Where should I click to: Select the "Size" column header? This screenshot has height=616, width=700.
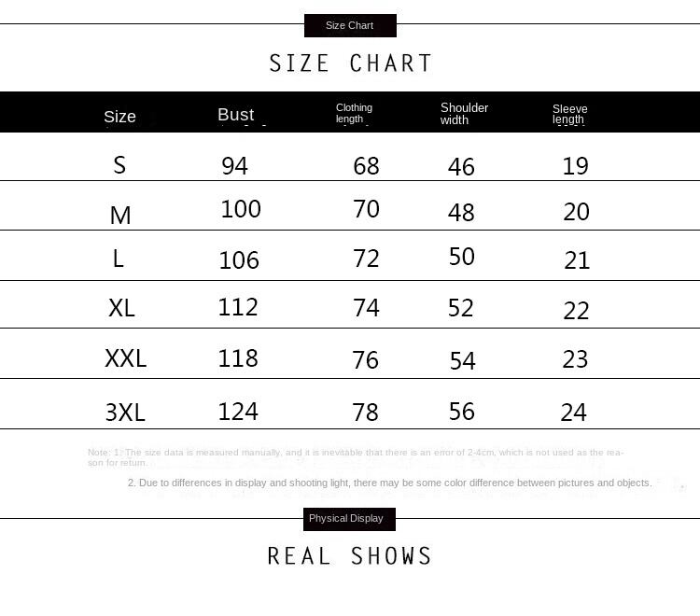click(119, 117)
